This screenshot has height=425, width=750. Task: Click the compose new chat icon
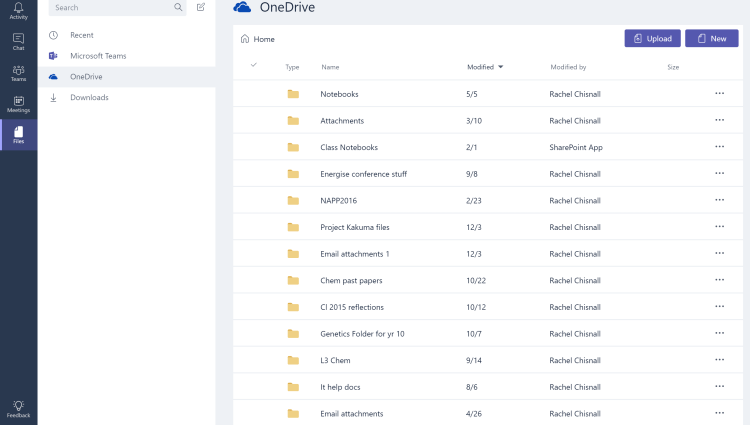pyautogui.click(x=201, y=7)
